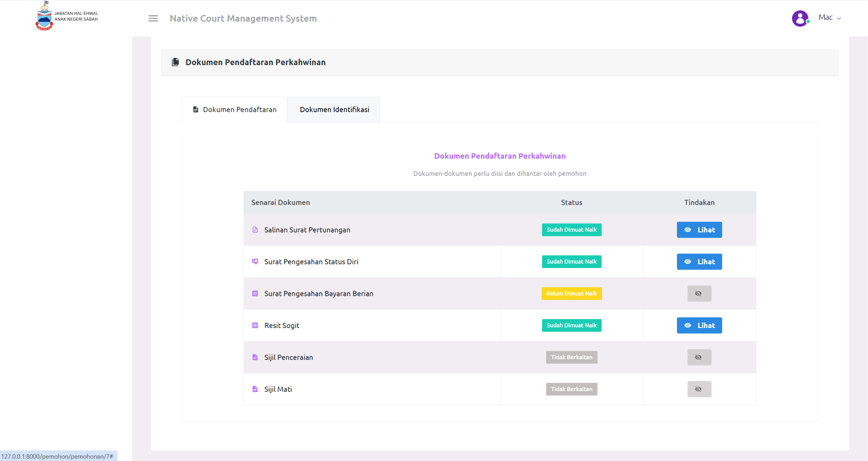868x461 pixels.
Task: Click list icon beside Surat Pengesahan Bayaran Berian
Action: [x=255, y=293]
